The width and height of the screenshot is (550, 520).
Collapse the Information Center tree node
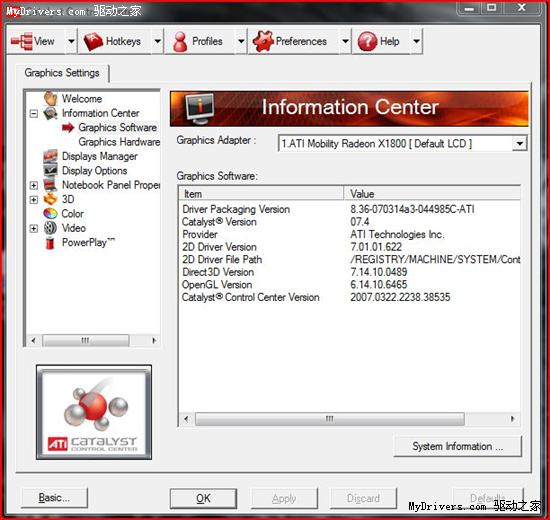(x=34, y=113)
